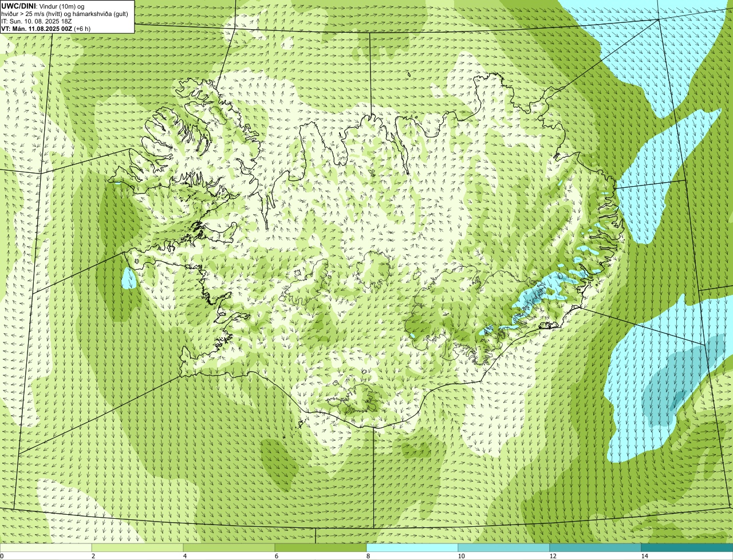Click the 8–10 m/s light cyan legend swatch

(412, 547)
